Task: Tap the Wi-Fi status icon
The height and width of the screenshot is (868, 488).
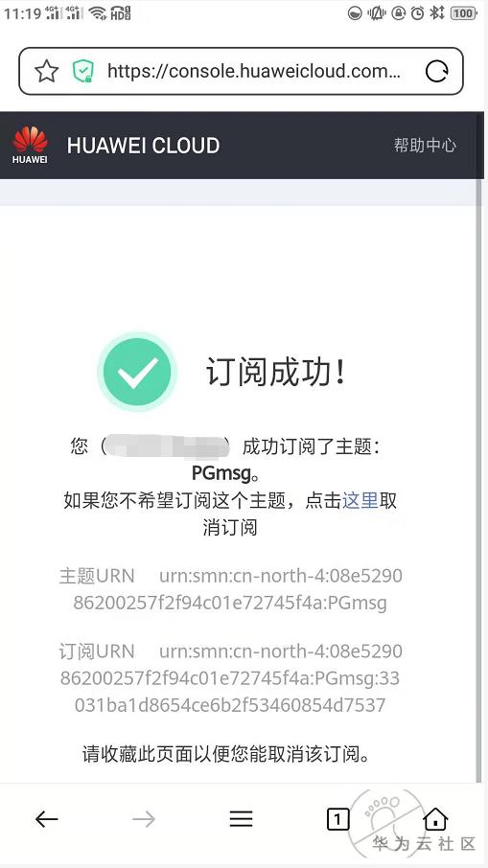Action: pos(98,12)
